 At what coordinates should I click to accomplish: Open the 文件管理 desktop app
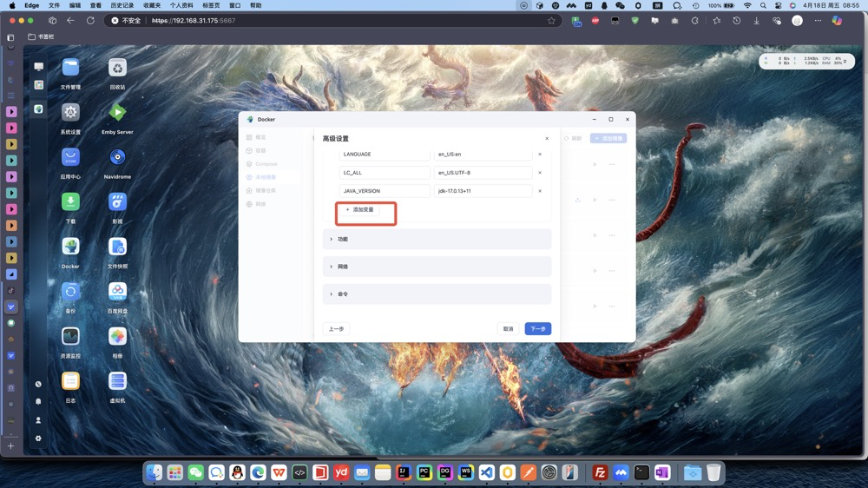pos(70,68)
